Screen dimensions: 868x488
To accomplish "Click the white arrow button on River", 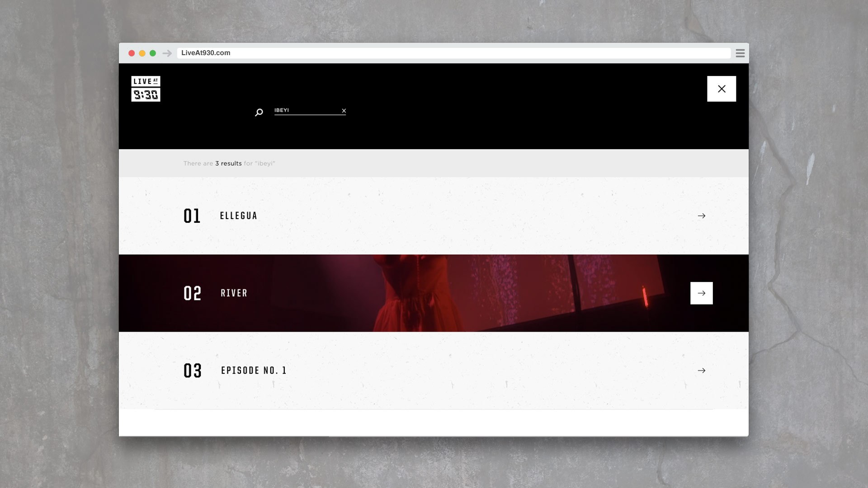I will pyautogui.click(x=701, y=293).
